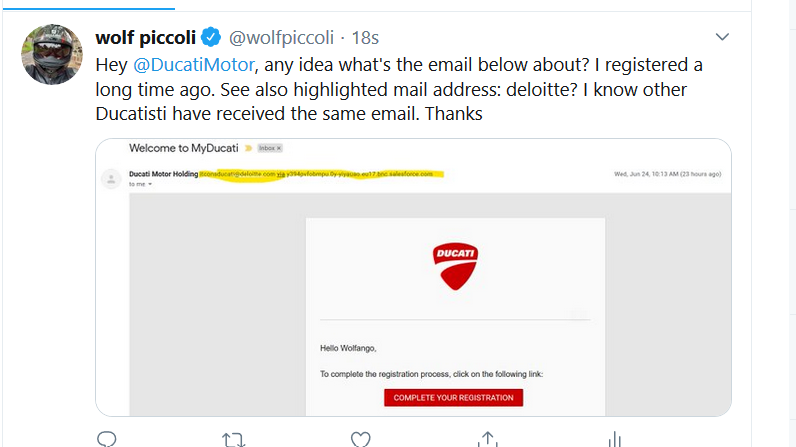This screenshot has width=796, height=447.
Task: Click the "wolf piccoli" display name
Action: (144, 38)
